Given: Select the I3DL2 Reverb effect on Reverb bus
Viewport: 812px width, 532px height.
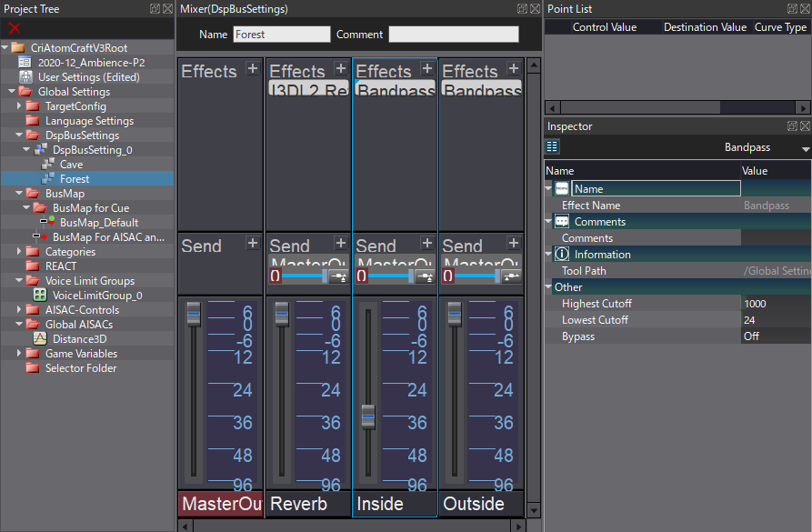Looking at the screenshot, I should point(308,89).
